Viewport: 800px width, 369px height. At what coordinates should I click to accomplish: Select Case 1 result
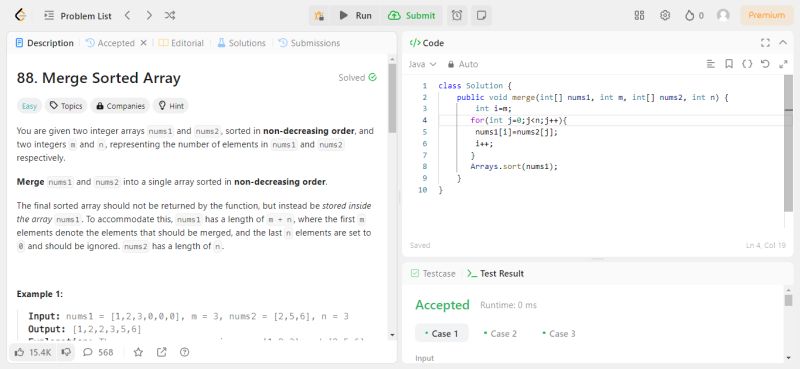pos(441,333)
